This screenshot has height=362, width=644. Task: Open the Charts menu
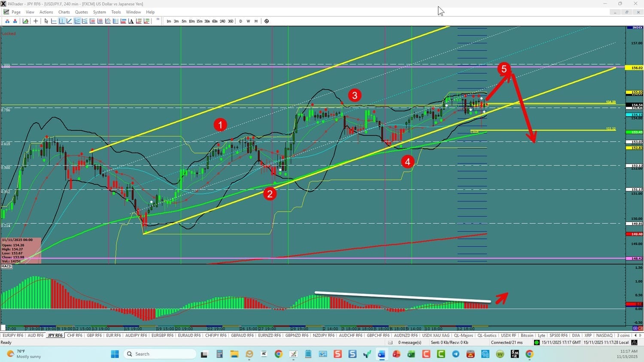pyautogui.click(x=64, y=12)
